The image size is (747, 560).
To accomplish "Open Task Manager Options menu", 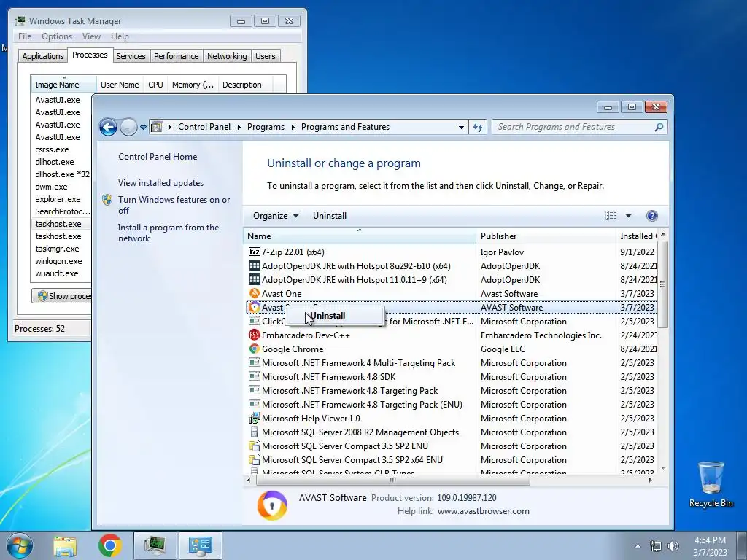I will 57,36.
